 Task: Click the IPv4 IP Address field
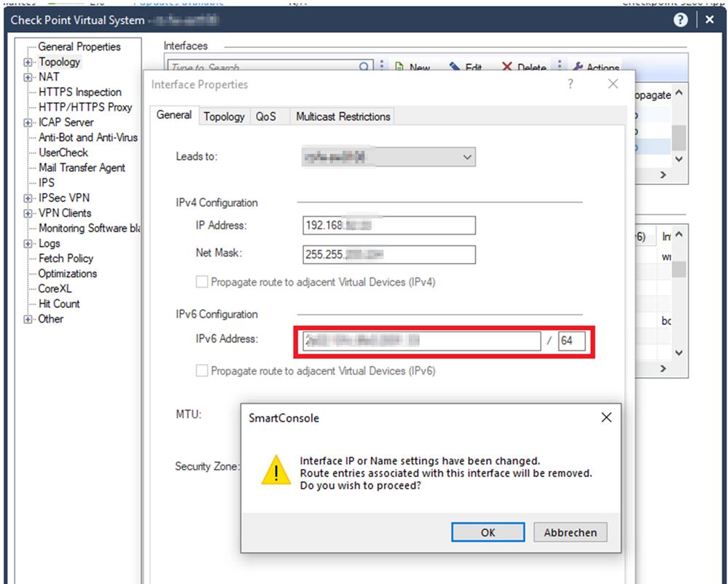389,226
